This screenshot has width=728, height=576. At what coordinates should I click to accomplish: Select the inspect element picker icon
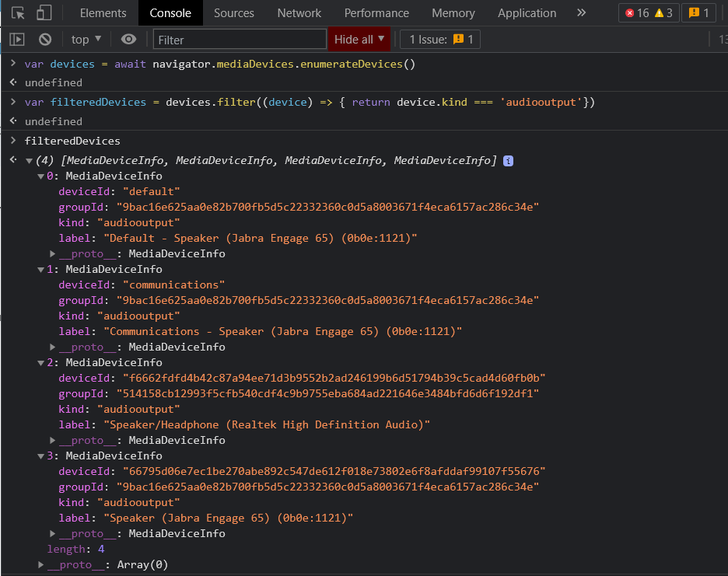[x=19, y=12]
